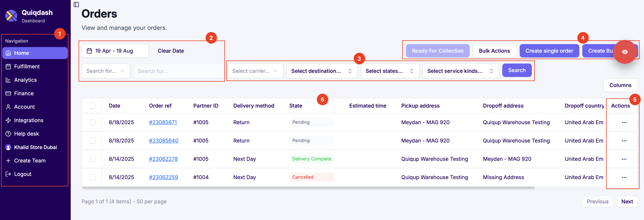Click the Finance wallet icon
Viewport: 644px width, 220px height.
pyautogui.click(x=8, y=93)
